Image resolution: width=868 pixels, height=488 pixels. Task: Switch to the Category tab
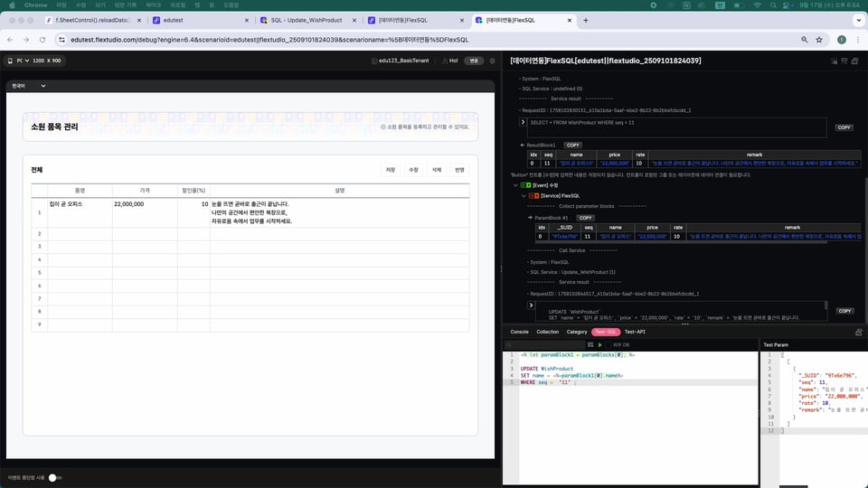(577, 332)
